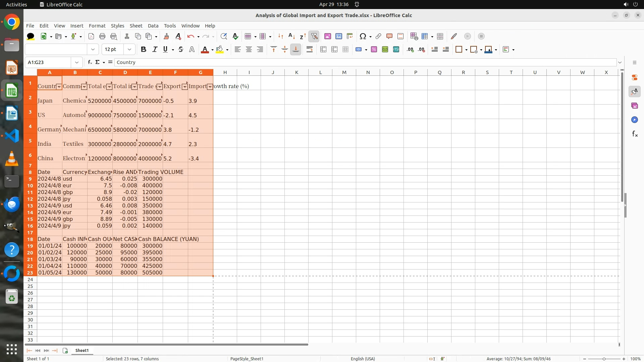Click the Export as PDF icon
Screen dimensions: 644x362
tap(91, 36)
